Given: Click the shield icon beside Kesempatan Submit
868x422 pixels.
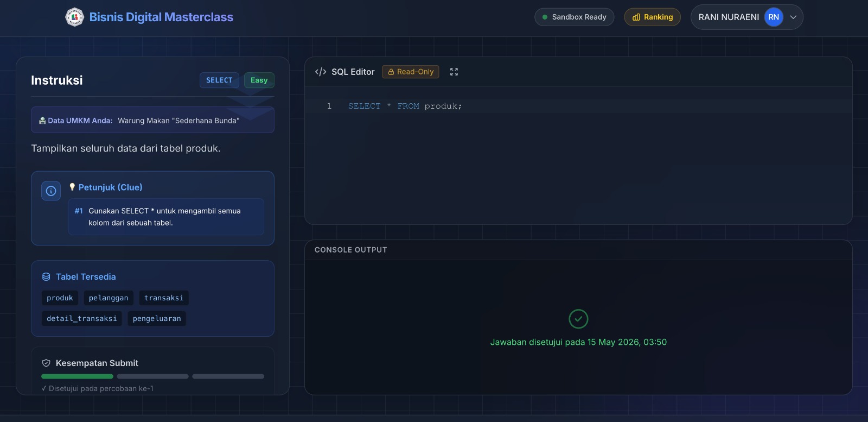Looking at the screenshot, I should tap(46, 363).
